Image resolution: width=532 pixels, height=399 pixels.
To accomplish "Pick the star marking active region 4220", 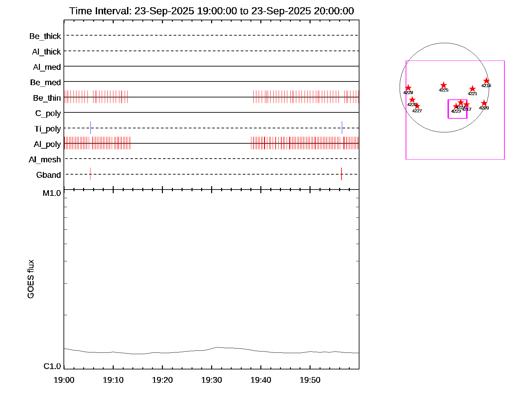I will pyautogui.click(x=484, y=103).
